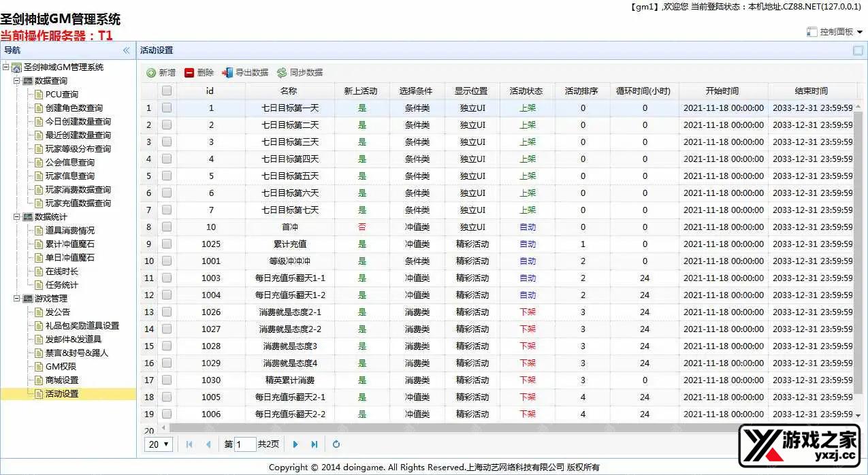The width and height of the screenshot is (868, 475).
Task: Jump to the last page arrow
Action: (x=314, y=444)
